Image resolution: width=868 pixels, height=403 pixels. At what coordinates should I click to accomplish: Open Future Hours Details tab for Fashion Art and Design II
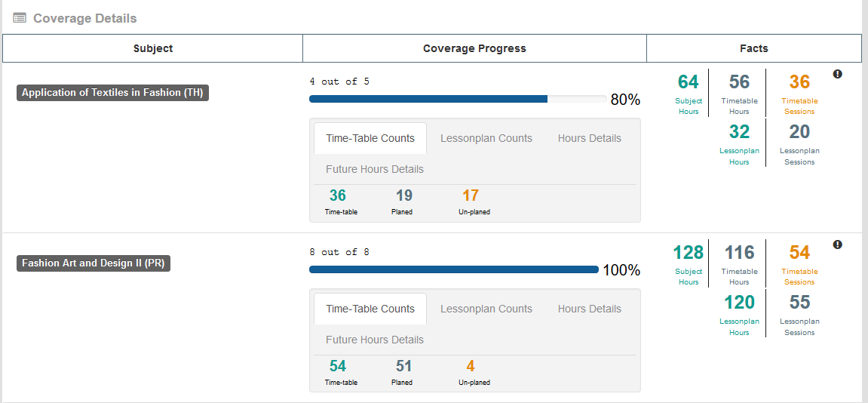375,340
